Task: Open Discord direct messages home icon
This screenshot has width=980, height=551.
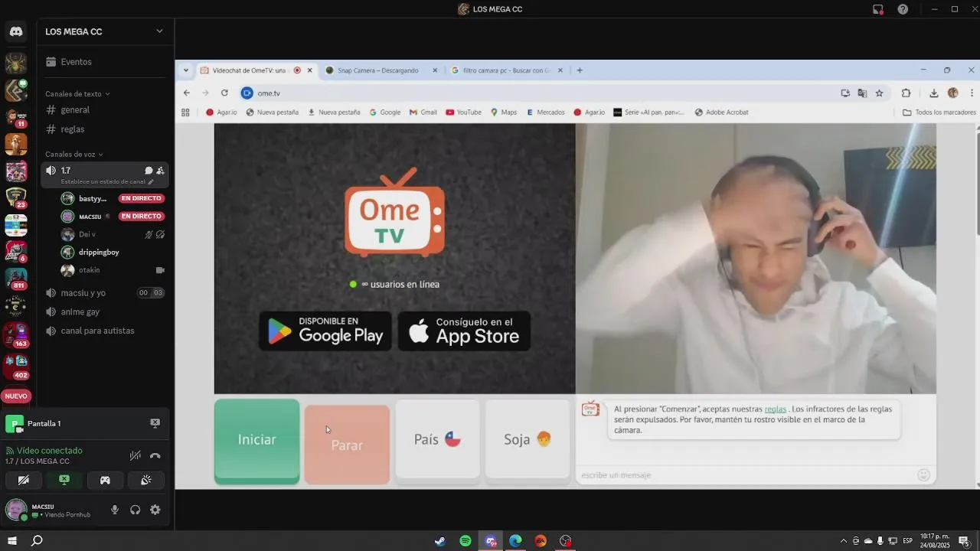Action: [16, 31]
